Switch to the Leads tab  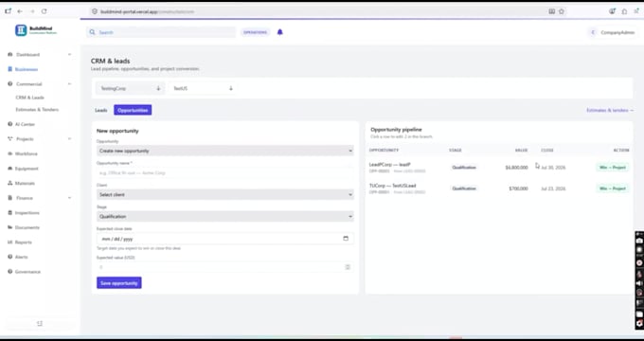click(101, 110)
